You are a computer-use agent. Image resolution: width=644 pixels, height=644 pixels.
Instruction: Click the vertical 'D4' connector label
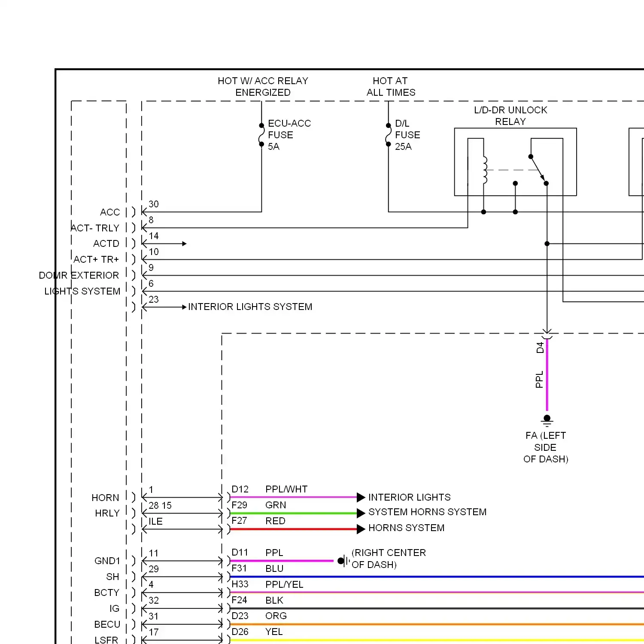coord(540,348)
